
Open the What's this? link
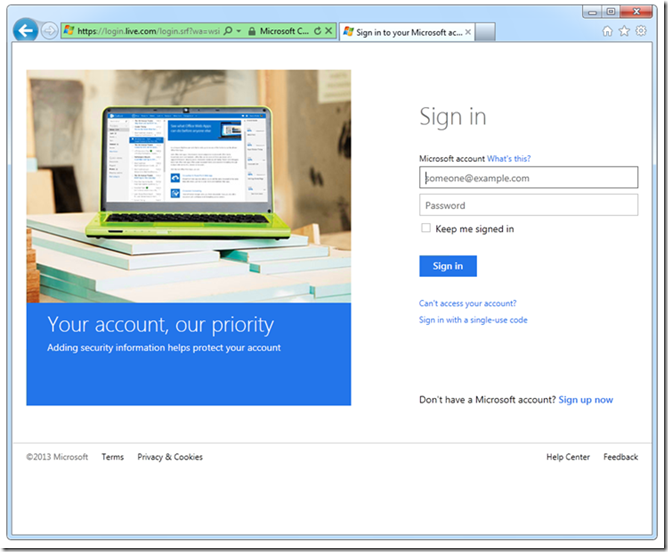(509, 159)
